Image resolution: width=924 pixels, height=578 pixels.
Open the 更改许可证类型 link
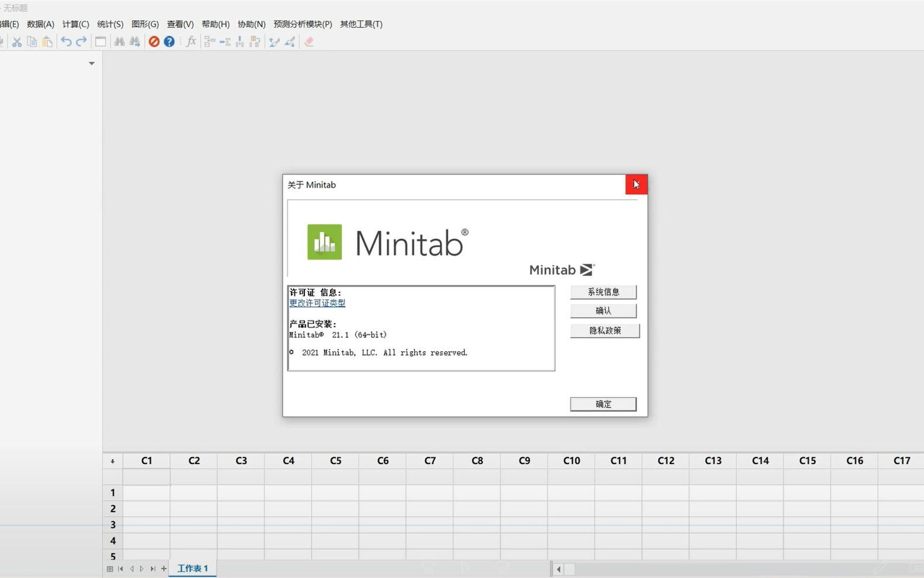point(317,303)
